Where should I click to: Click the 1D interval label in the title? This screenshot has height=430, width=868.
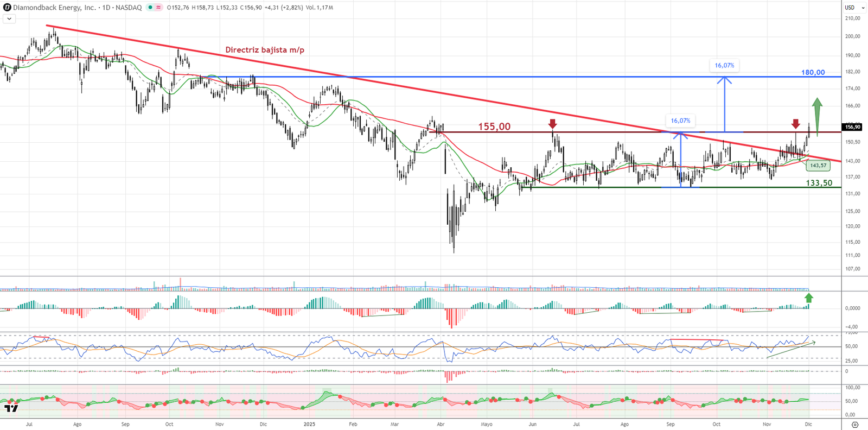(106, 8)
